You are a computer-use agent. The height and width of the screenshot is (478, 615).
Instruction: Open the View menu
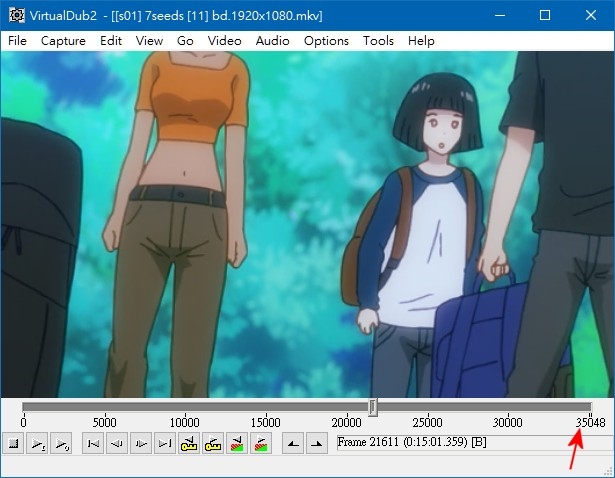(149, 41)
